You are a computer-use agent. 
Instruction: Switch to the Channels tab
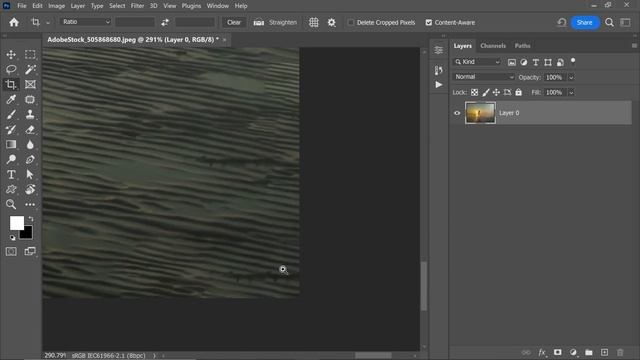click(x=493, y=46)
